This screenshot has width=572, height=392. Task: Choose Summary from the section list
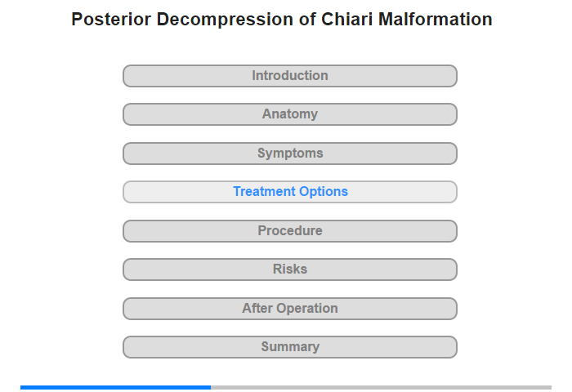coord(289,347)
